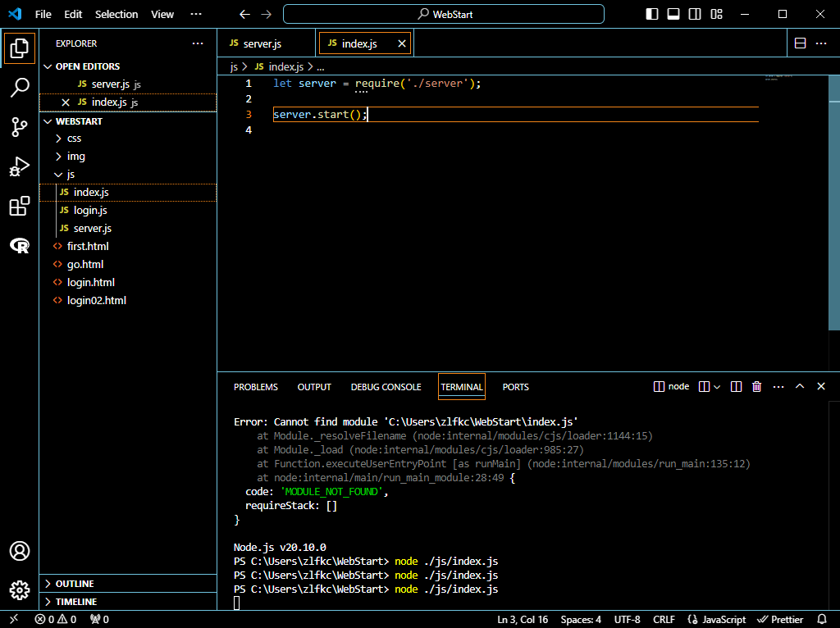Close the index.js editor tab
This screenshot has height=628, width=840.
coord(402,43)
